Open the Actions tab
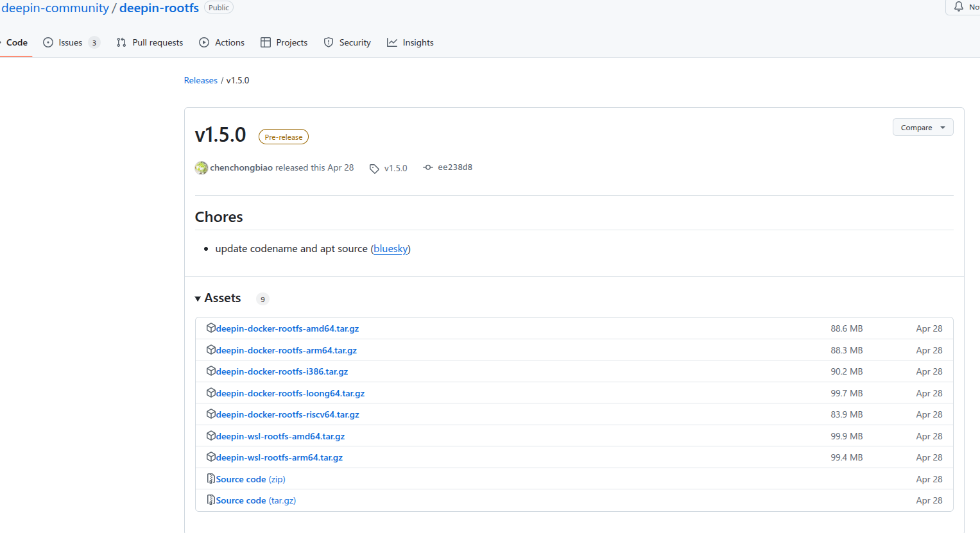This screenshot has width=980, height=533. click(221, 42)
